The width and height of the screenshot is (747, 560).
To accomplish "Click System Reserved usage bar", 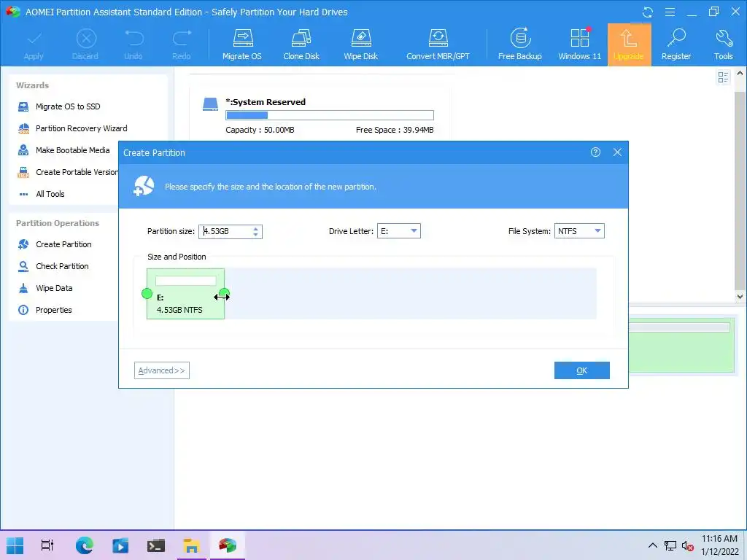I will 330,115.
